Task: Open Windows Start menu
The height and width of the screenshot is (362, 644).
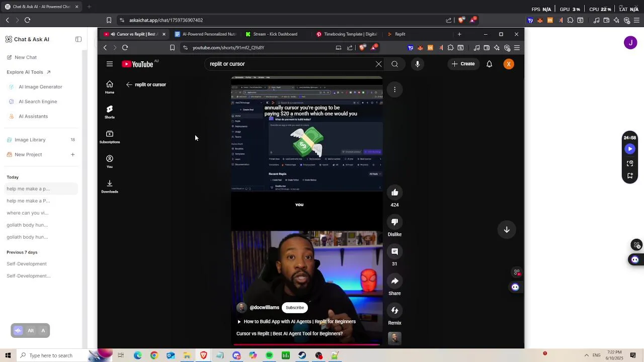Action: point(8,355)
